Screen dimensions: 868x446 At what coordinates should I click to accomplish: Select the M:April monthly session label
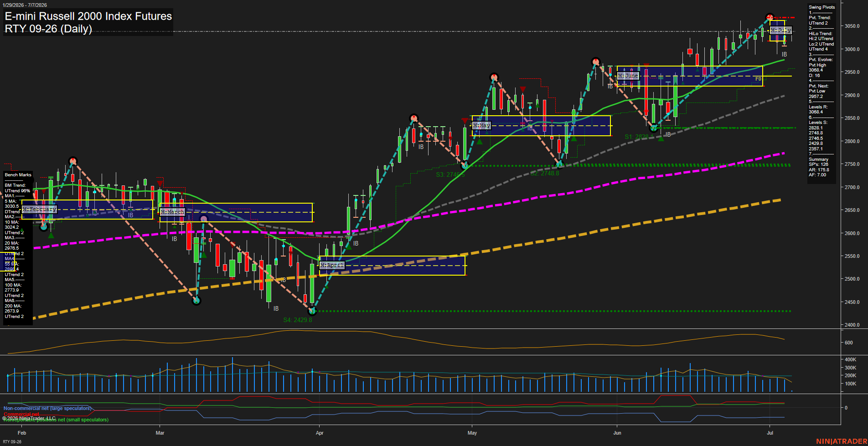332,265
